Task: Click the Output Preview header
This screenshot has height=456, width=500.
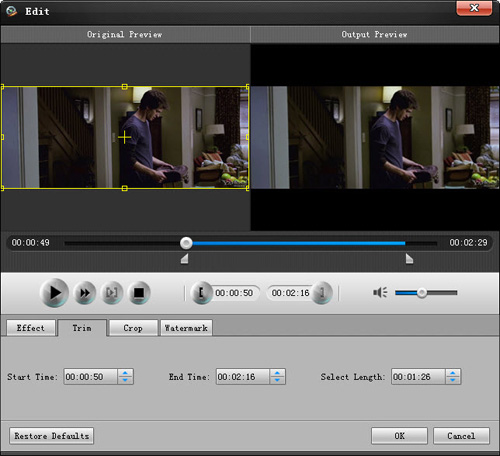Action: tap(375, 34)
